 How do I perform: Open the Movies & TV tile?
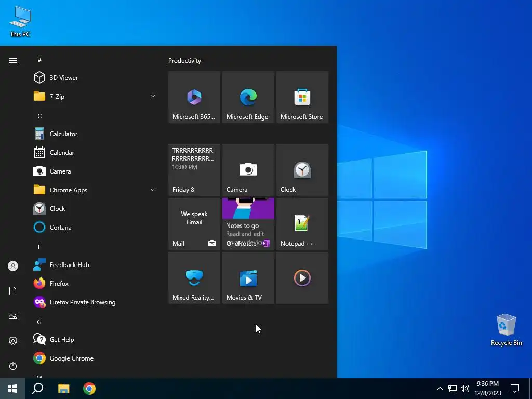pyautogui.click(x=248, y=278)
